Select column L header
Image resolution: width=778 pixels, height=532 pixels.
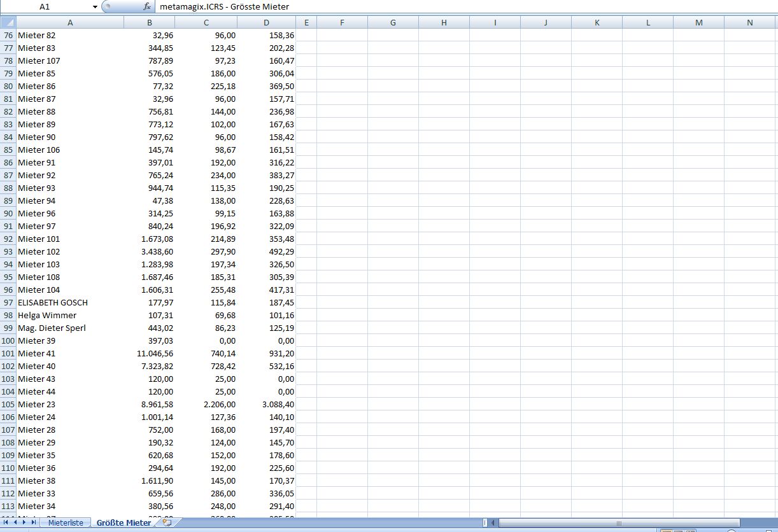click(x=647, y=22)
